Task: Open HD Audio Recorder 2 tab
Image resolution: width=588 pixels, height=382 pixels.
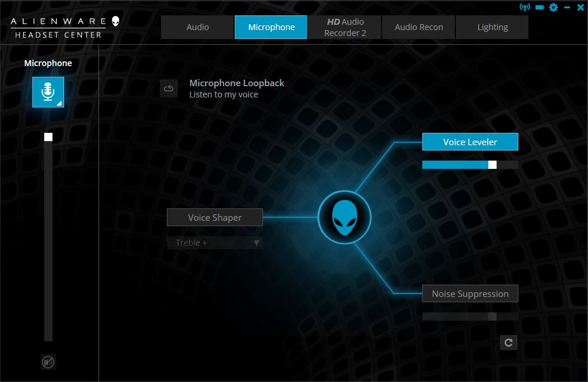Action: [x=345, y=27]
